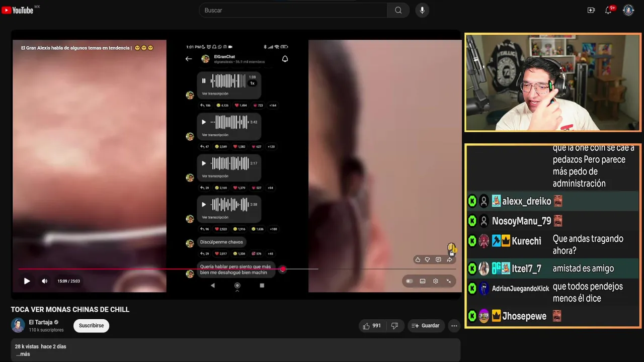Run search with the magnifier button
This screenshot has width=644, height=362.
pos(398,10)
